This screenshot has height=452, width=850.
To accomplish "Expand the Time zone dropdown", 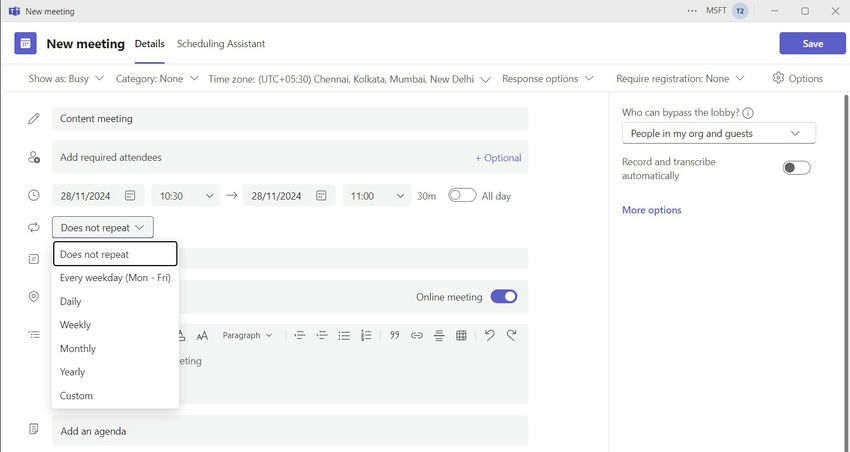I will tap(350, 78).
